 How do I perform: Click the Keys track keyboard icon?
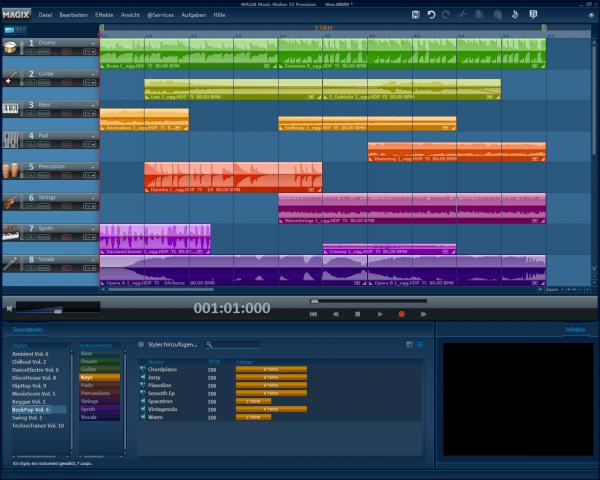(x=11, y=108)
